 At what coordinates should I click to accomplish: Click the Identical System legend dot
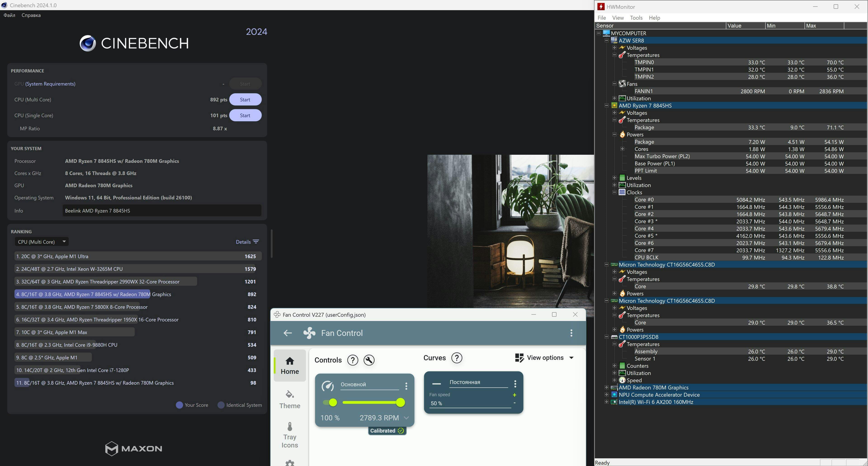coord(221,405)
